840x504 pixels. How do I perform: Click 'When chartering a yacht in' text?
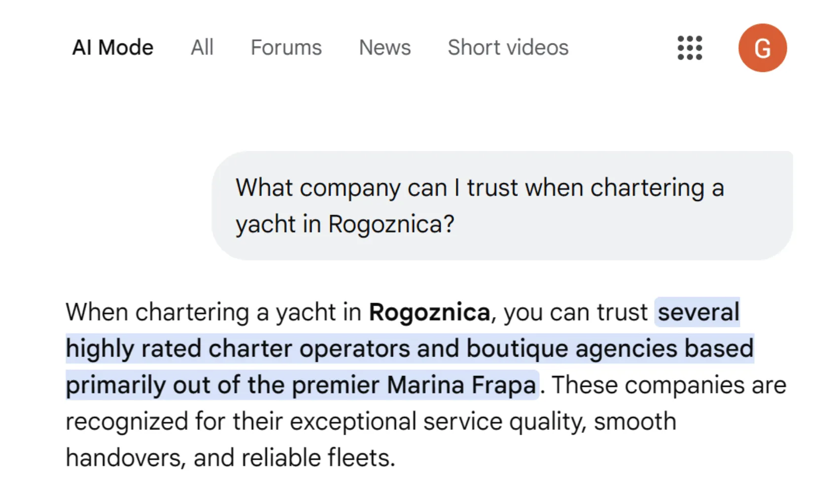(x=214, y=312)
